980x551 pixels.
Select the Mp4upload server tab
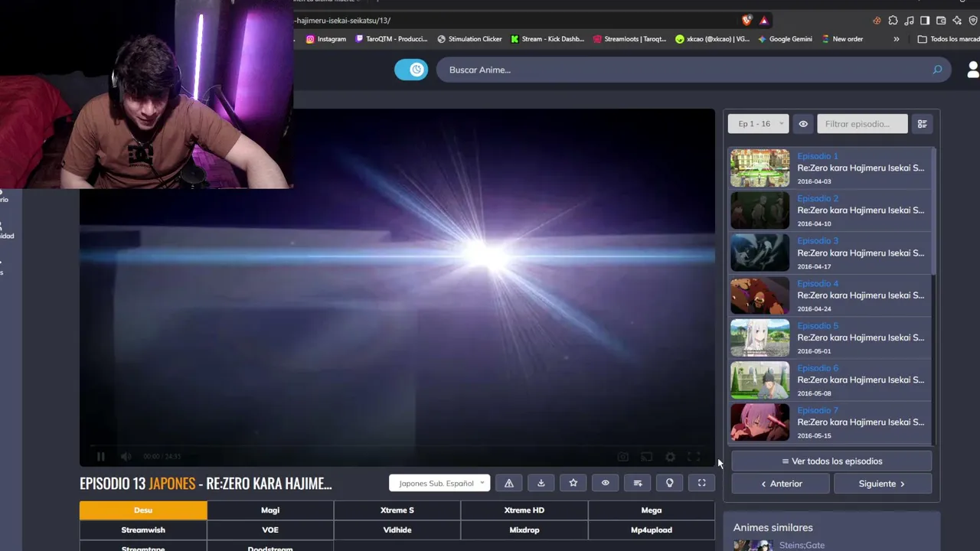[652, 530]
